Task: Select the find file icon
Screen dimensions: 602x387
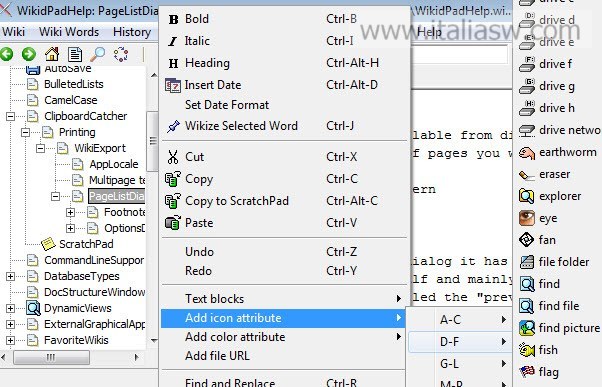Action: pos(549,306)
